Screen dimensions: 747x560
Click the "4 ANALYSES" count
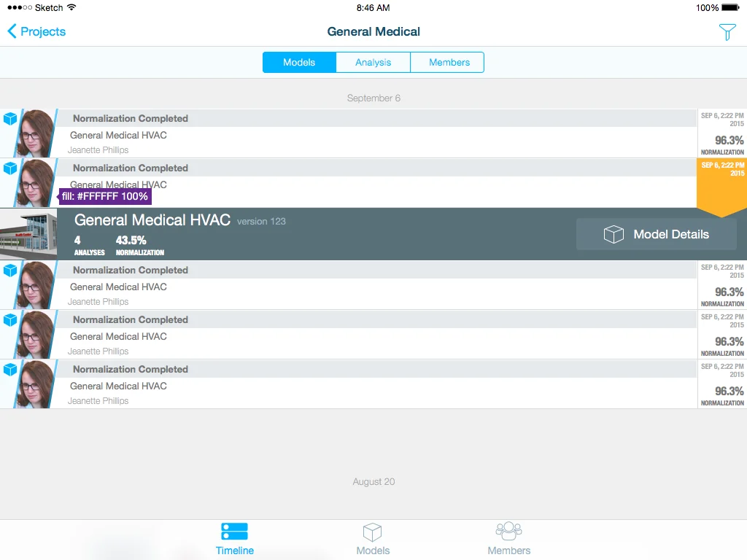(89, 245)
